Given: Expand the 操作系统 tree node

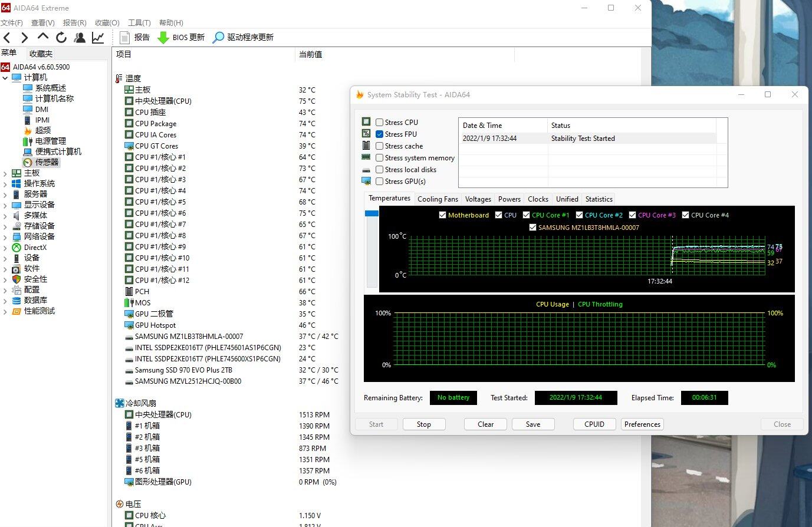Looking at the screenshot, I should [x=5, y=184].
